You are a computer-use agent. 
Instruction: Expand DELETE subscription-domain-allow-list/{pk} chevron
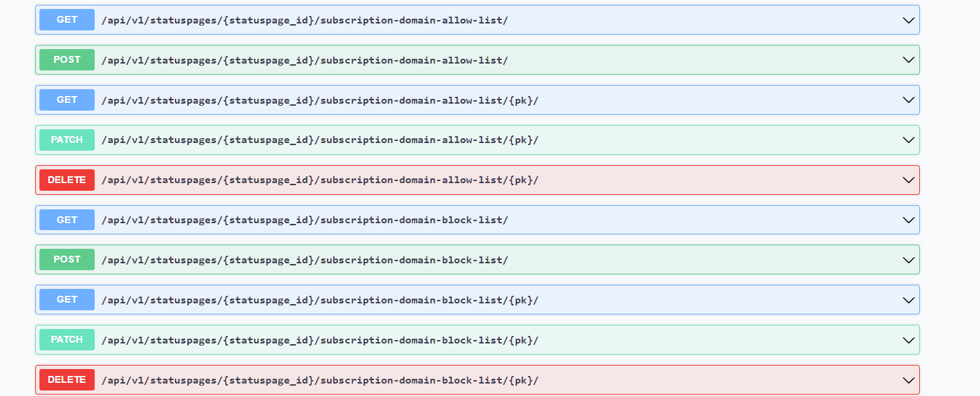pyautogui.click(x=909, y=180)
